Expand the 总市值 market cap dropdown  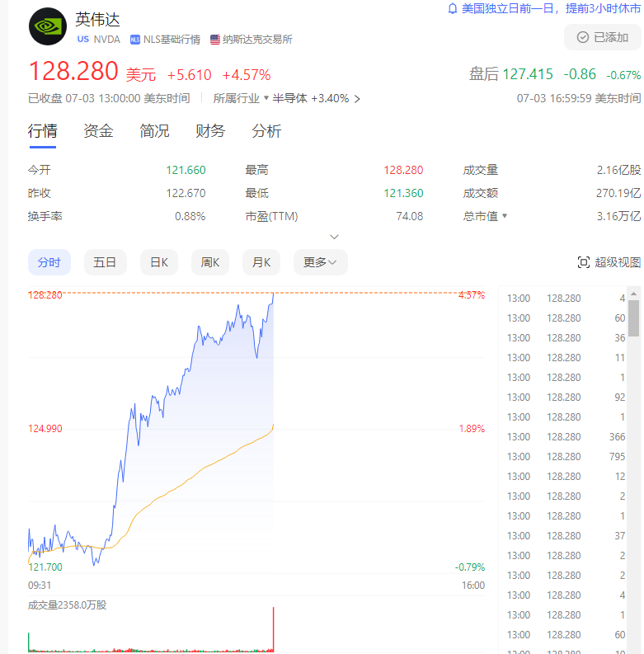click(505, 215)
